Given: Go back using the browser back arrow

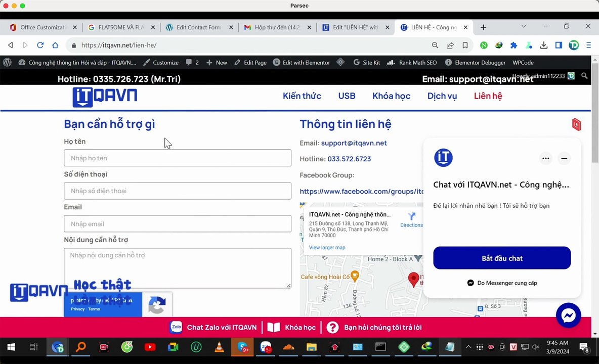Looking at the screenshot, I should (x=11, y=45).
